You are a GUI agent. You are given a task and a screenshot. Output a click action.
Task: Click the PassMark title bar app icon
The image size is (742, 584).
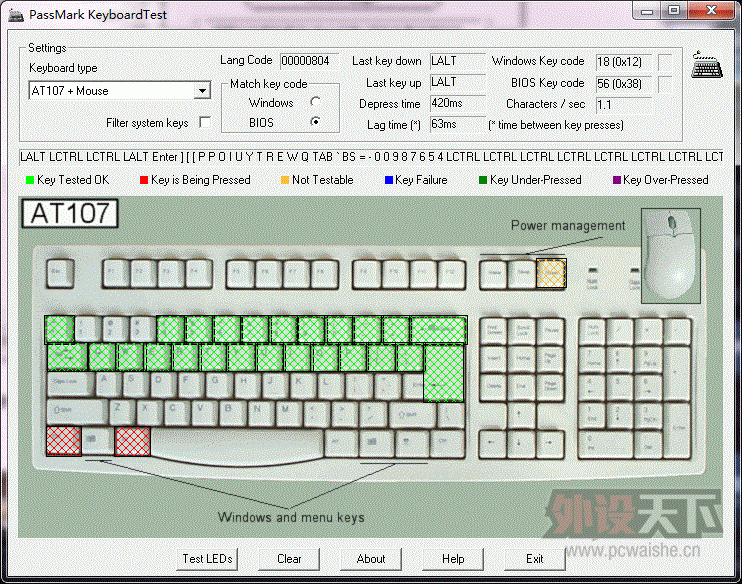[17, 15]
